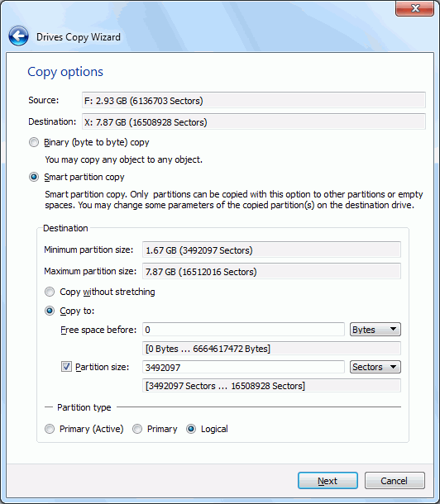
Task: Close the Drives Copy Wizard window
Action: pos(415,7)
